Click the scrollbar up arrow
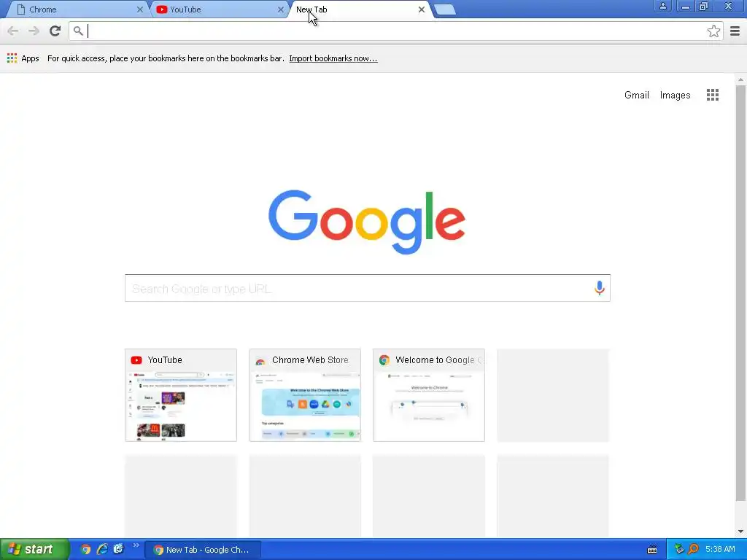This screenshot has height=560, width=747. tap(740, 79)
